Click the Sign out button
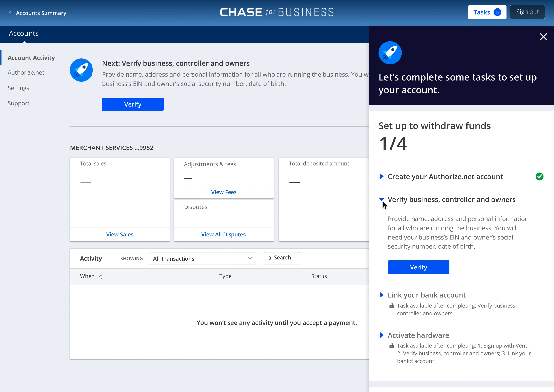Screen dimensions: 554x392 527,12
